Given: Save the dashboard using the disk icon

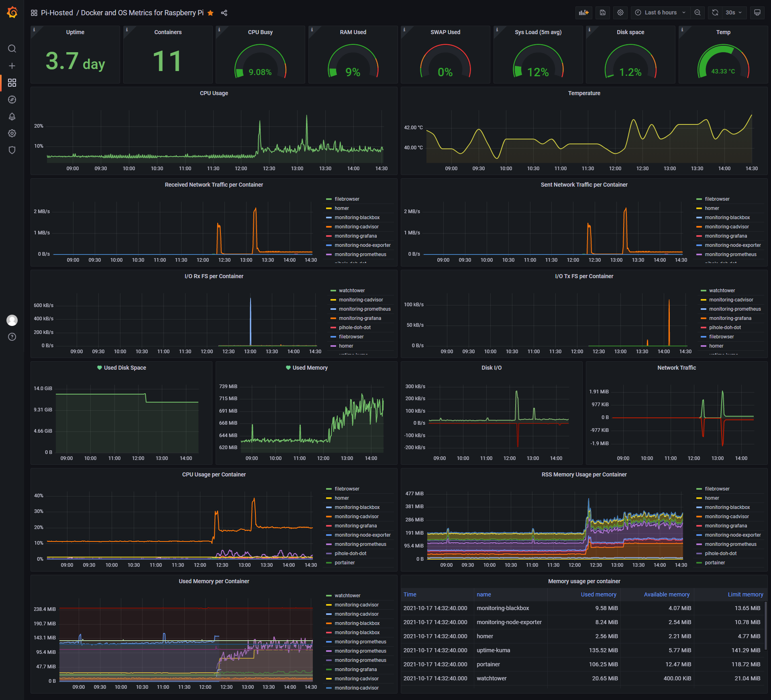Looking at the screenshot, I should click(602, 12).
